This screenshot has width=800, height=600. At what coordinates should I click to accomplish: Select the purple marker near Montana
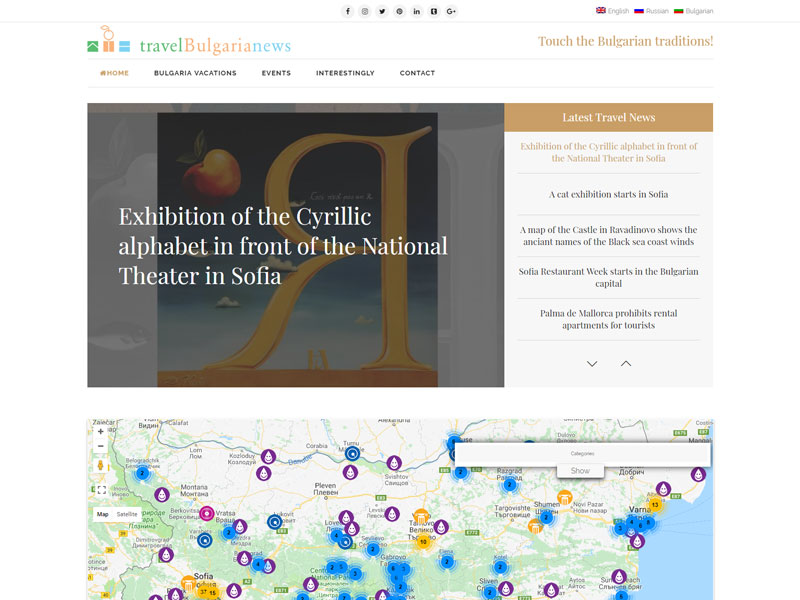pos(162,494)
